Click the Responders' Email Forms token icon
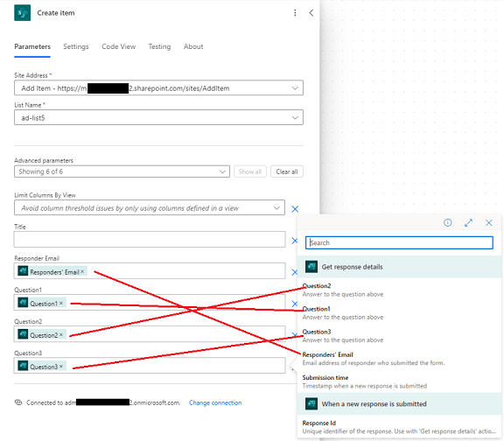The image size is (504, 441). pos(23,271)
